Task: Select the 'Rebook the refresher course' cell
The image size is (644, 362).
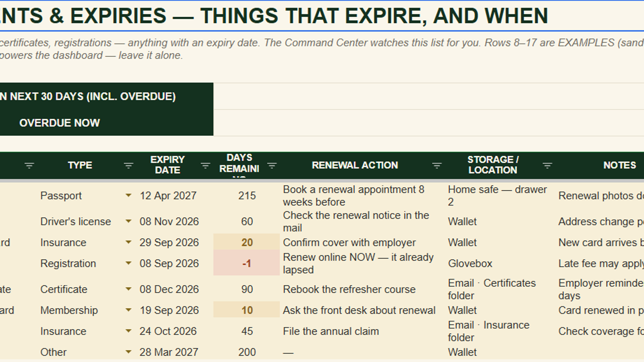Action: click(362, 289)
